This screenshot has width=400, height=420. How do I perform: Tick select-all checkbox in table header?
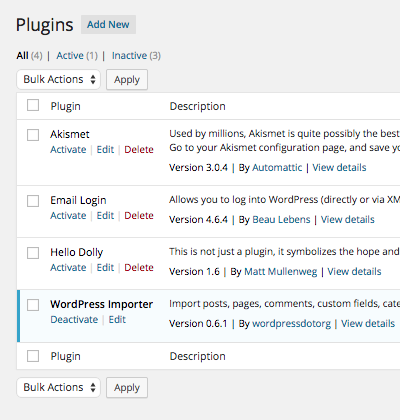[x=33, y=105]
